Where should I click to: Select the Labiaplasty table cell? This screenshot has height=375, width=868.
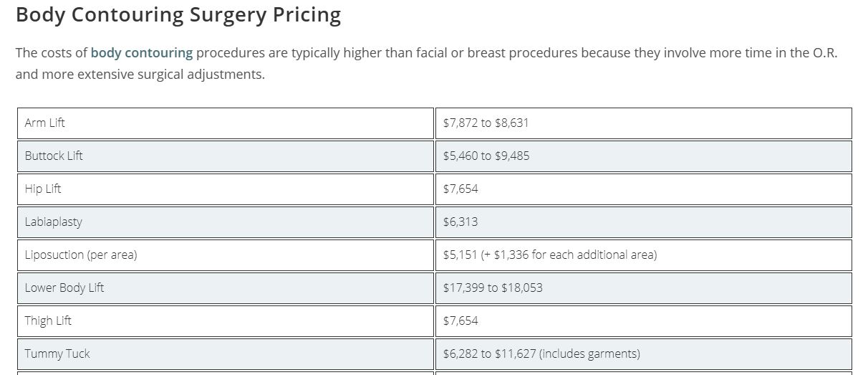pos(226,222)
